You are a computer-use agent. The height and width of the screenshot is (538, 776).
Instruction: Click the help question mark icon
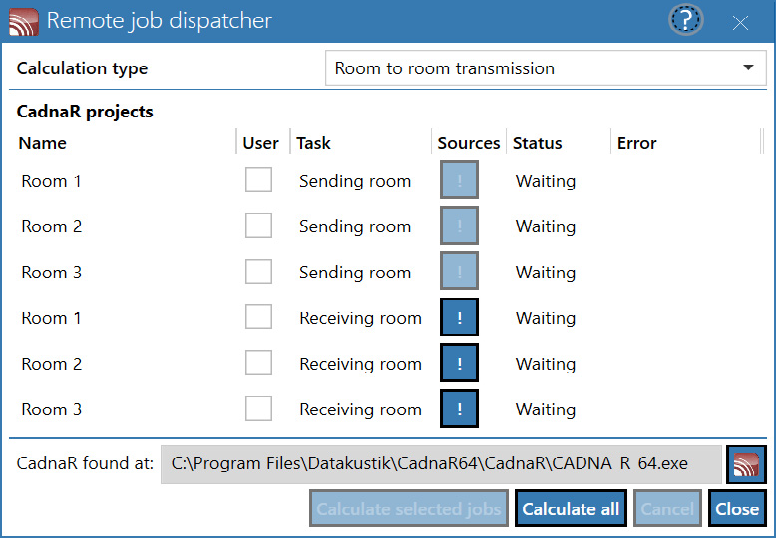pos(685,20)
